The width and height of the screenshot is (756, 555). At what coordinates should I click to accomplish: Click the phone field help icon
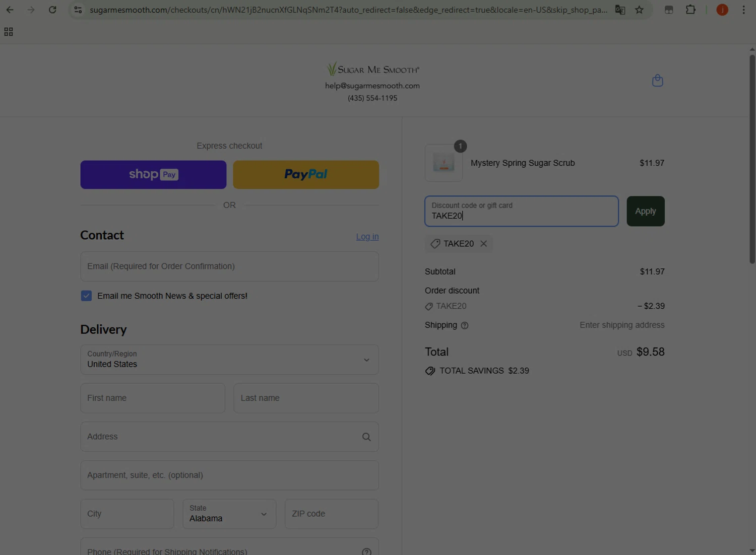(x=366, y=552)
